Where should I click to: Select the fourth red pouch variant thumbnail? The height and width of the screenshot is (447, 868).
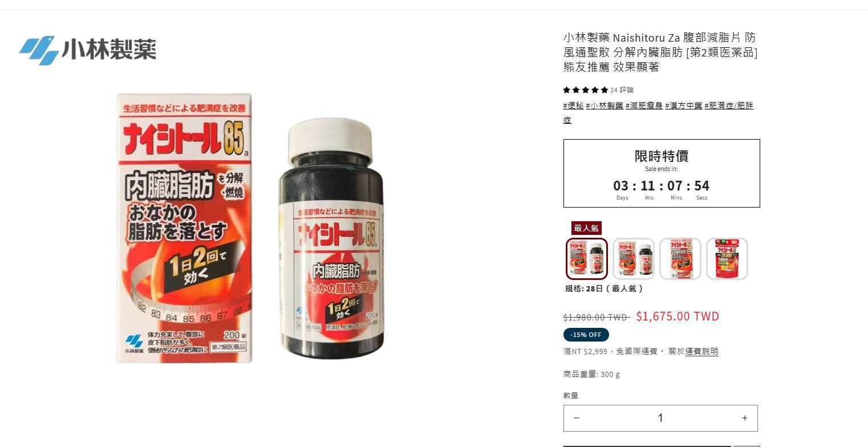click(x=727, y=259)
